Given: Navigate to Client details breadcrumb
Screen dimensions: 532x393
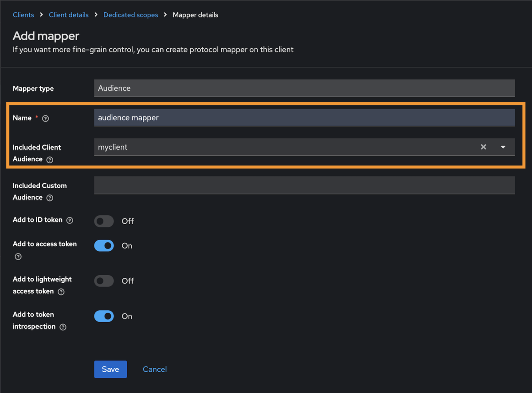Looking at the screenshot, I should pos(69,15).
